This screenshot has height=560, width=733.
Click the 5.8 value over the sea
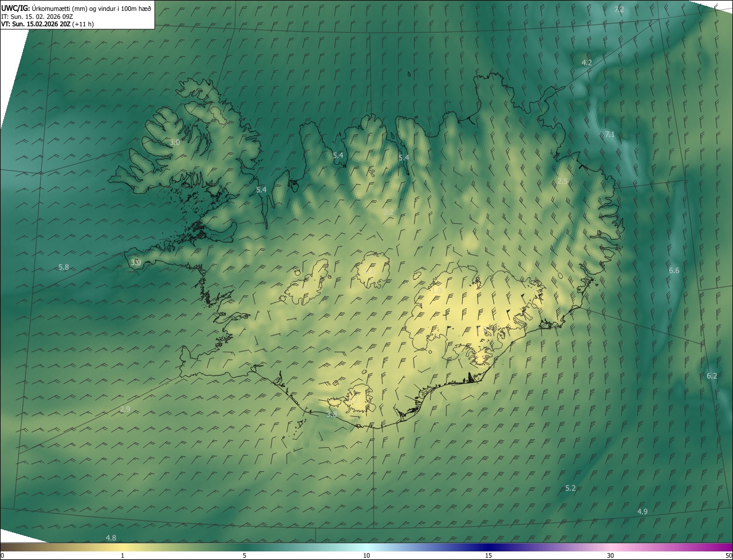click(x=64, y=267)
